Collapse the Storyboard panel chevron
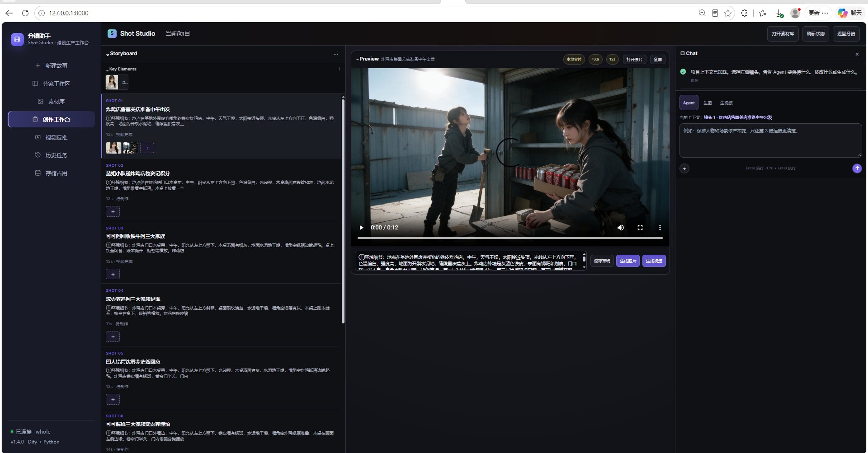 (108, 54)
